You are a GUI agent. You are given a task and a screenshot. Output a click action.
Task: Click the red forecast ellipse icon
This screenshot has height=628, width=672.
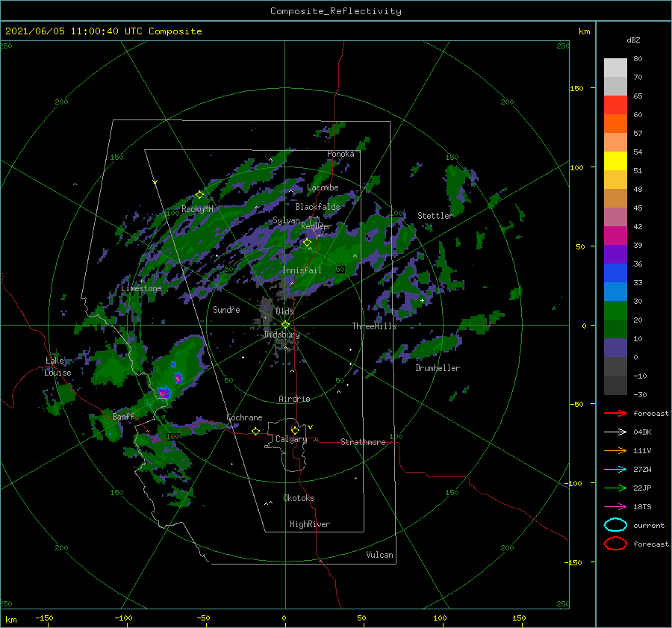(x=615, y=544)
